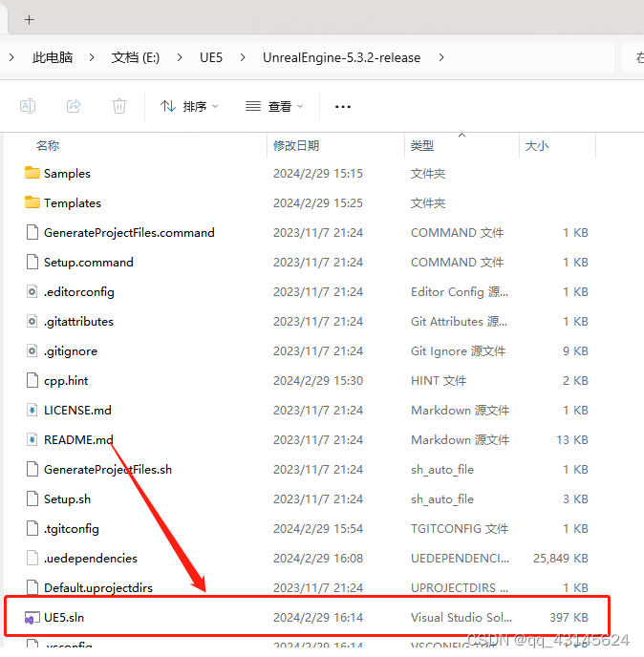Viewport: 644px width, 657px height.
Task: Click the 25,849 KB size cell
Action: [561, 559]
